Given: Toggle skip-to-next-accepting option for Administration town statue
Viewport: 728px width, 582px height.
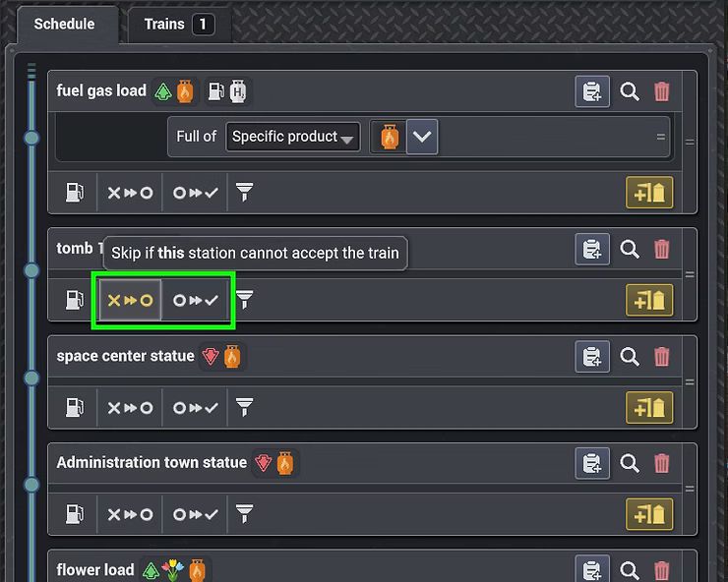Looking at the screenshot, I should [x=196, y=514].
